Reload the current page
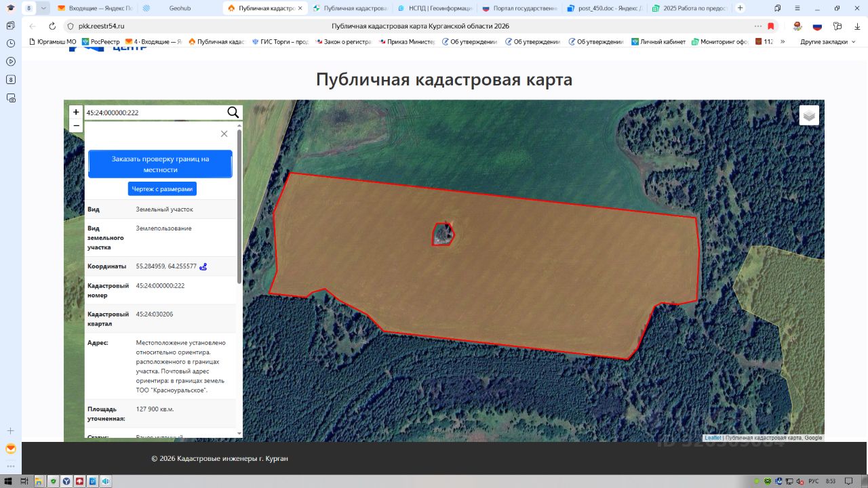This screenshot has width=868, height=488. click(52, 26)
